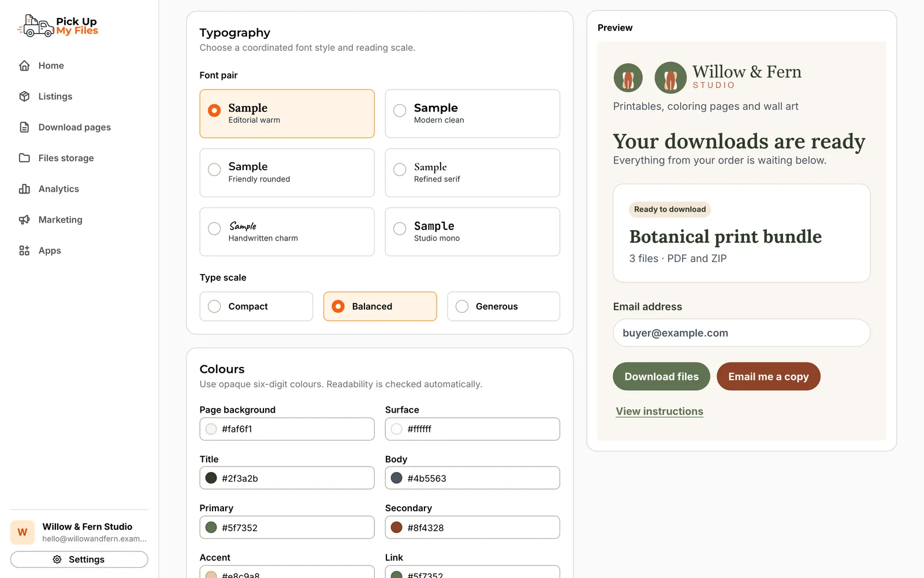Open Analytics in the sidebar
The width and height of the screenshot is (924, 578).
[59, 189]
